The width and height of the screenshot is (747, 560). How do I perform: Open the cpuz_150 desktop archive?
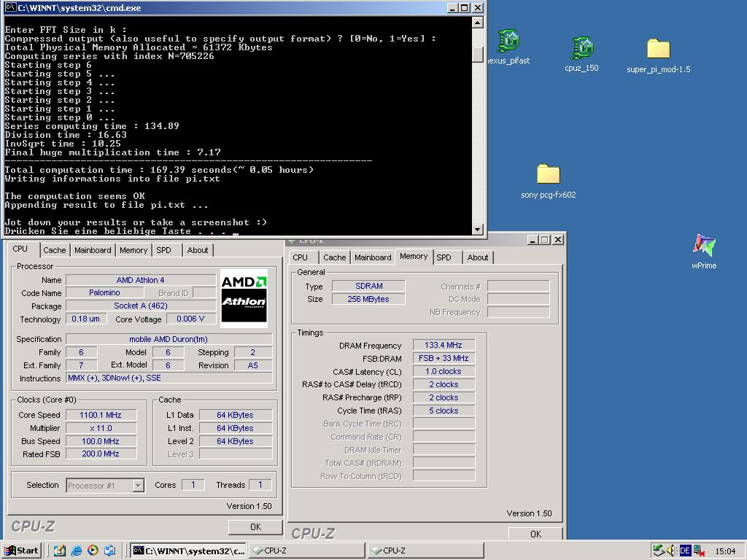click(581, 54)
